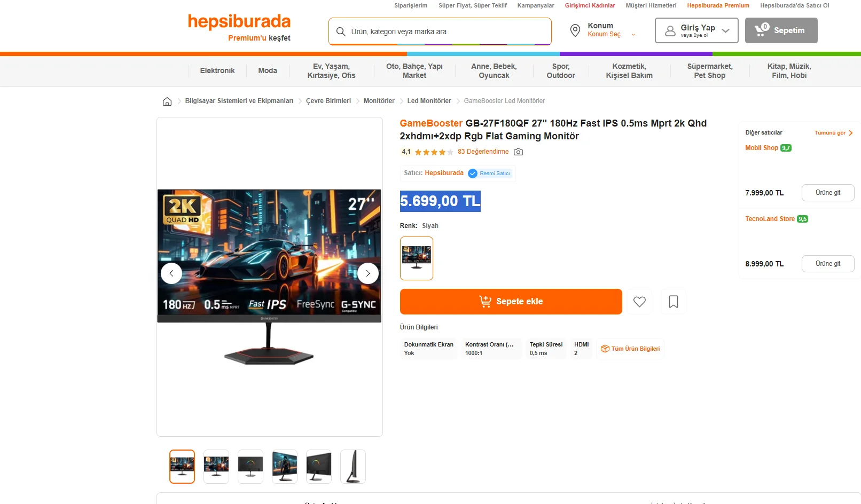861x504 pixels.
Task: Select the Siyah color option swatch
Action: tap(417, 258)
